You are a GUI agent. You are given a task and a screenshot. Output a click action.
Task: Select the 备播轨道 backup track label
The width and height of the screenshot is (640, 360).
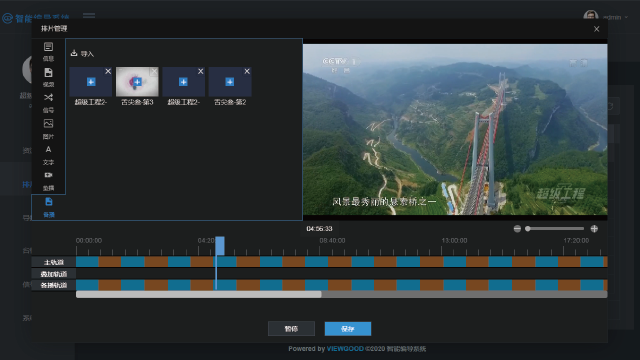click(54, 285)
